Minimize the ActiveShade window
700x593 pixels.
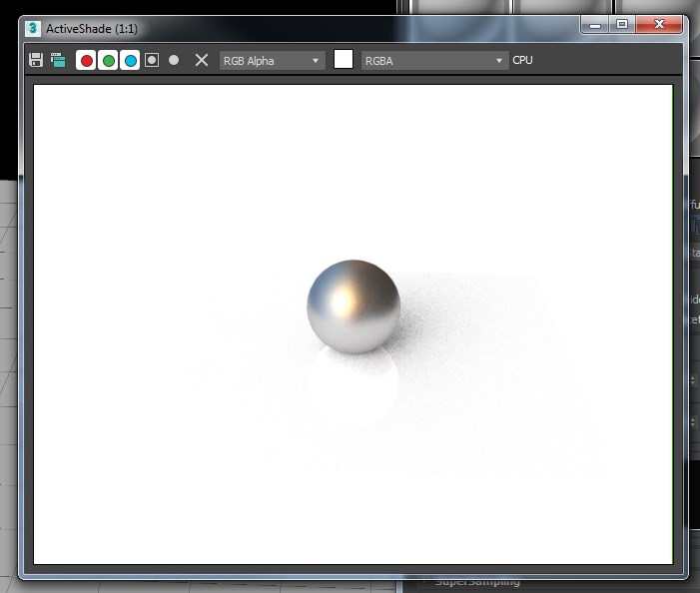tap(594, 25)
